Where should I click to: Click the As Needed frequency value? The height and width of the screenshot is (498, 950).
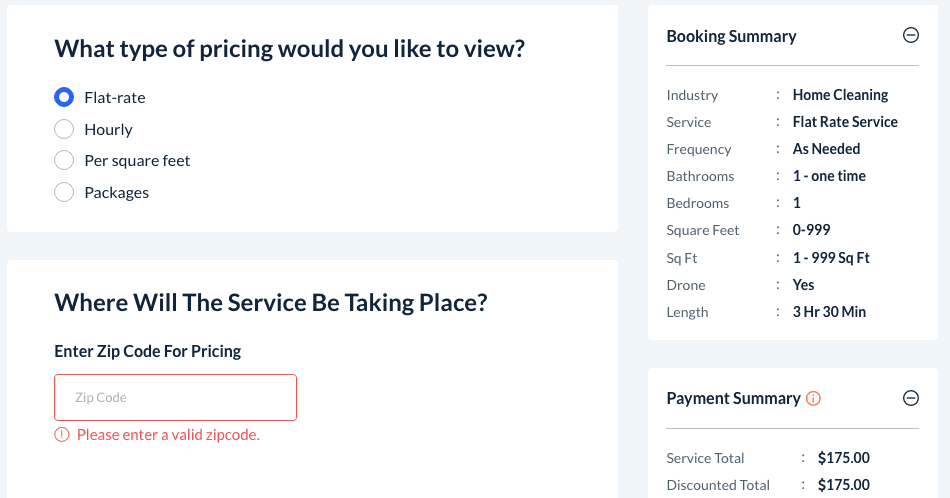(826, 149)
